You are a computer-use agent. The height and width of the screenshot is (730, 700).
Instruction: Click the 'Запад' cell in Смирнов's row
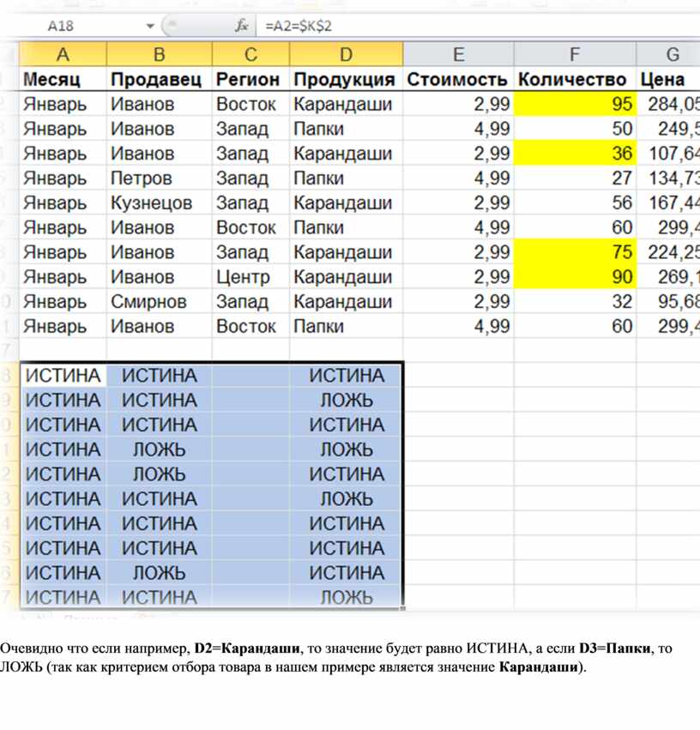click(x=250, y=301)
